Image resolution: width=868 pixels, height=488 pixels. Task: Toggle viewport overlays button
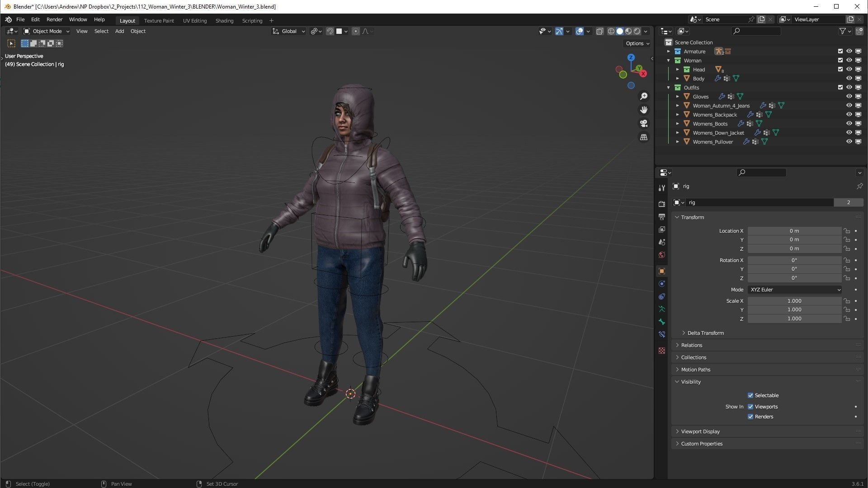580,31
